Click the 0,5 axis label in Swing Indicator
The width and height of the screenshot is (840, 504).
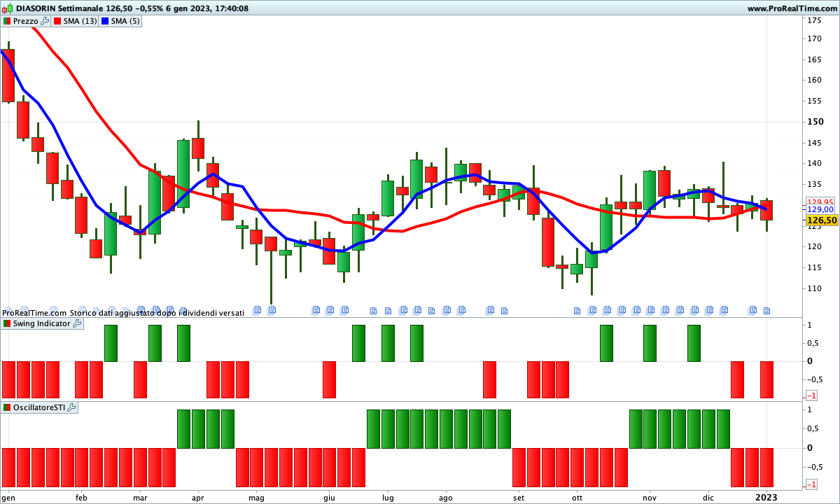(x=812, y=343)
